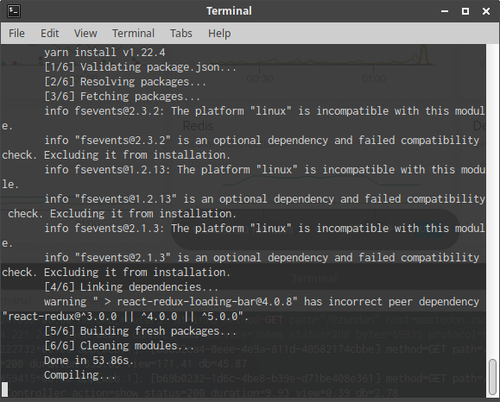The height and width of the screenshot is (402, 500).
Task: Maximize the Terminal window
Action: [x=465, y=11]
